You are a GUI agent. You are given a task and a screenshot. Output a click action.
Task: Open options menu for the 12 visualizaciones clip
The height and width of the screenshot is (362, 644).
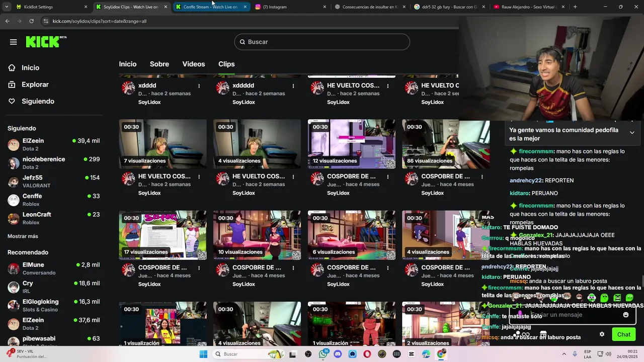(388, 177)
